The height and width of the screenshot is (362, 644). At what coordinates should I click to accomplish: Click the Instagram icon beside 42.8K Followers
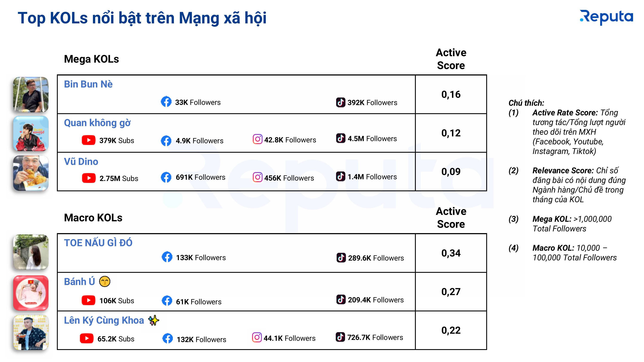click(x=258, y=139)
